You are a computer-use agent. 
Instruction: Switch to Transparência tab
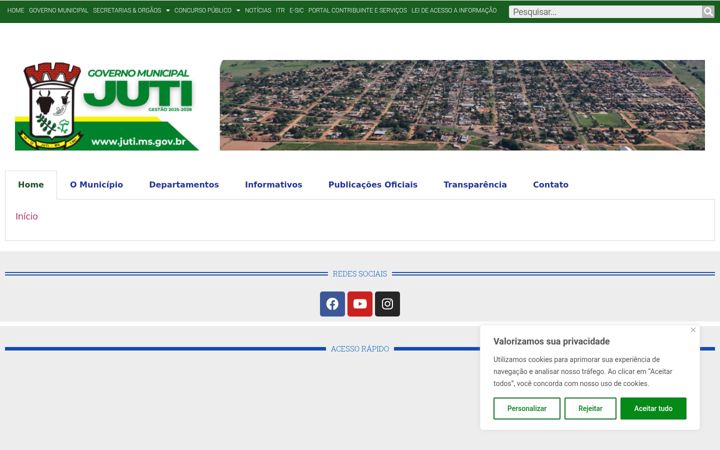coord(475,185)
